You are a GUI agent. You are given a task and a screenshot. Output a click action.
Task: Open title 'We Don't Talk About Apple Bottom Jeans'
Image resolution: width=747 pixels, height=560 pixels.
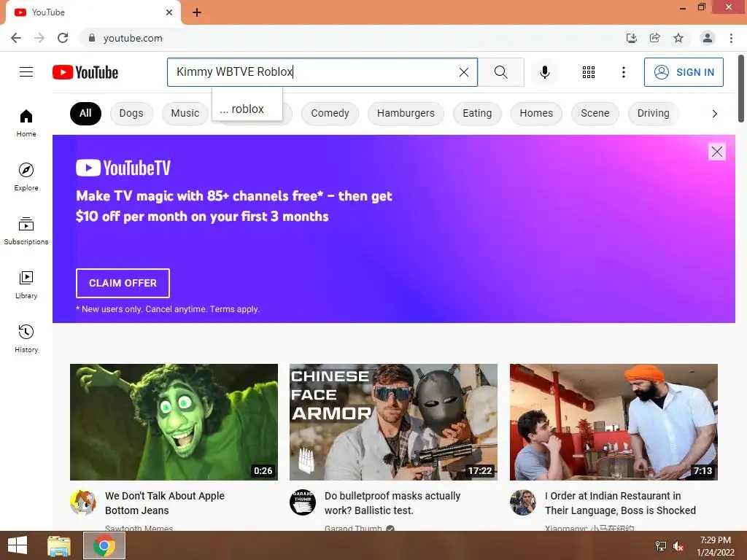164,503
